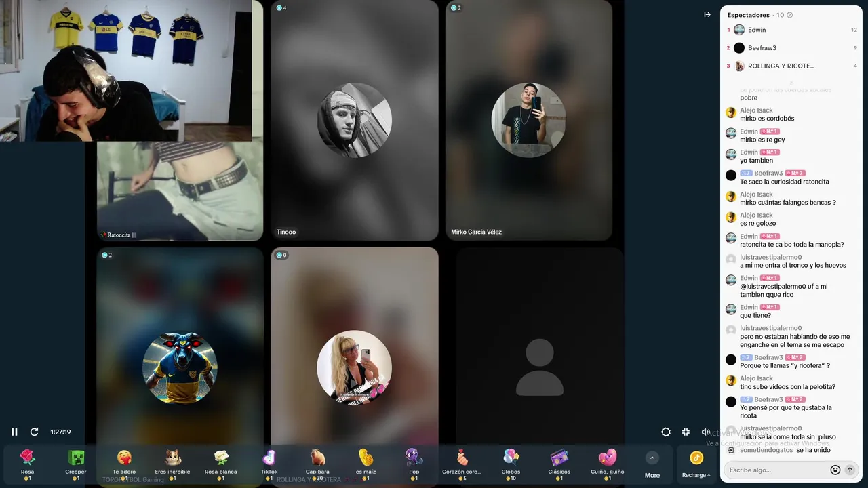868x488 pixels.
Task: Click the Espectadores header title
Action: [x=749, y=15]
